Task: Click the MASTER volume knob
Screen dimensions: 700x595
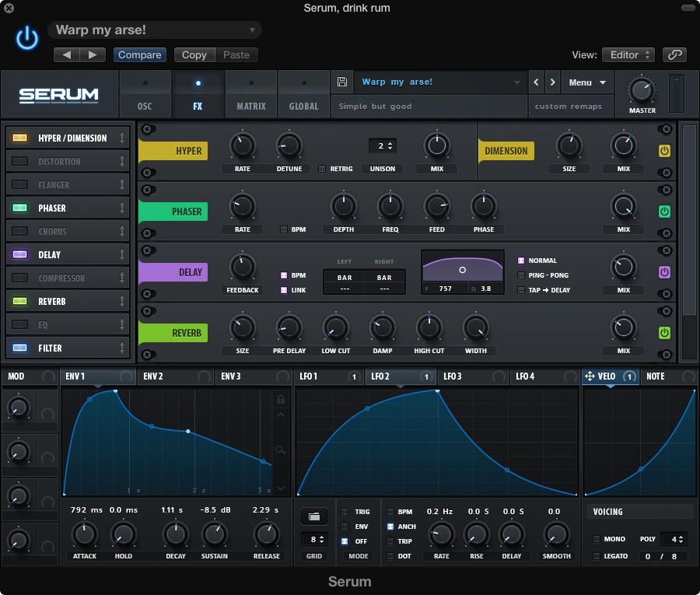Action: click(x=642, y=90)
